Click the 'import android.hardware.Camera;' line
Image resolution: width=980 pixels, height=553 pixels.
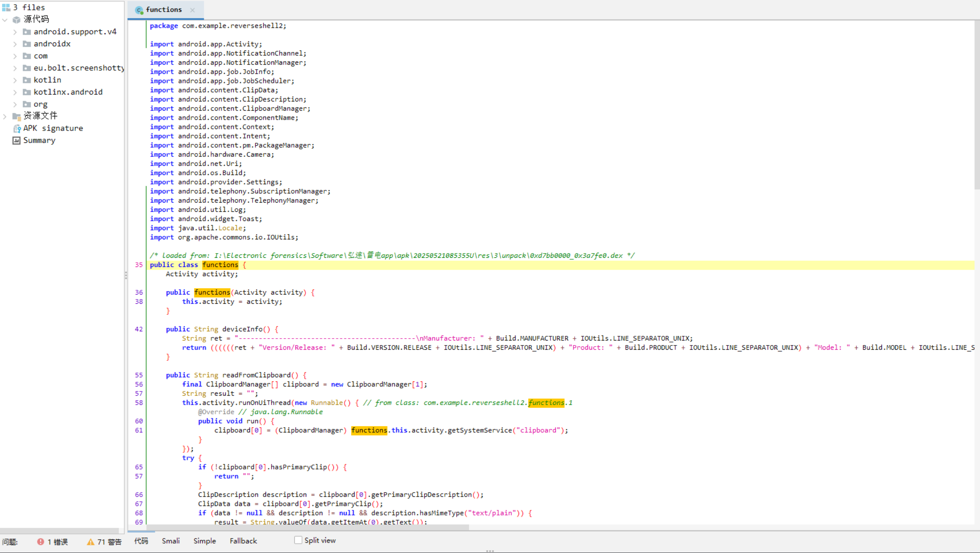pos(212,154)
